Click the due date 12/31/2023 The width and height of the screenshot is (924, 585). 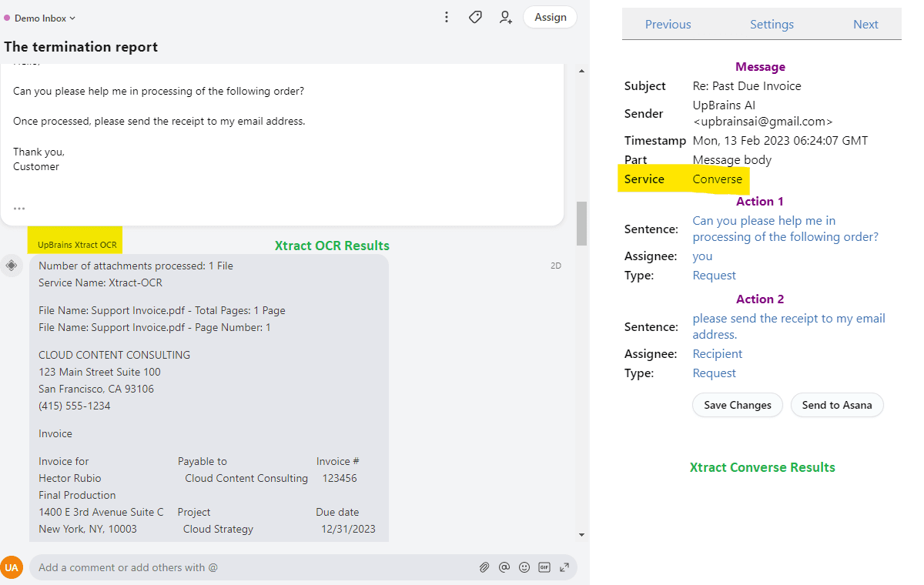tap(348, 529)
